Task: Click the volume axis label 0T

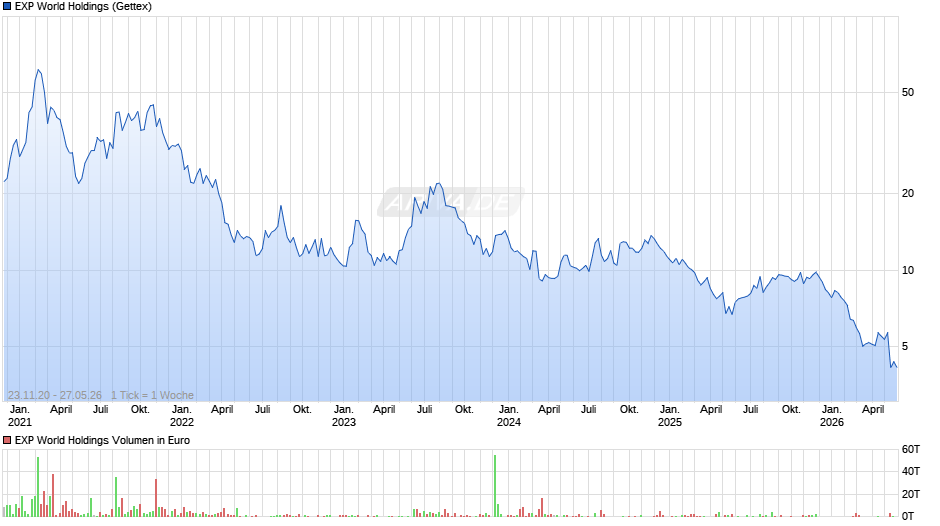Action: tap(908, 516)
